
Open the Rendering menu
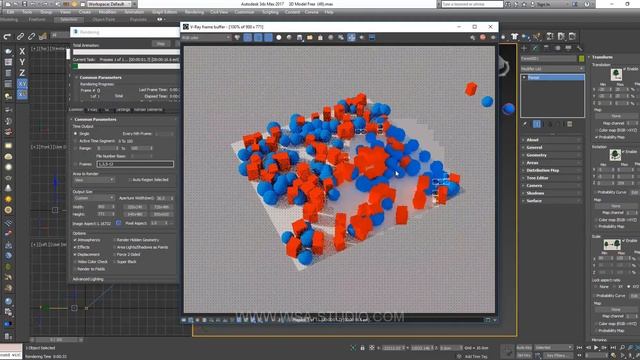(x=194, y=12)
